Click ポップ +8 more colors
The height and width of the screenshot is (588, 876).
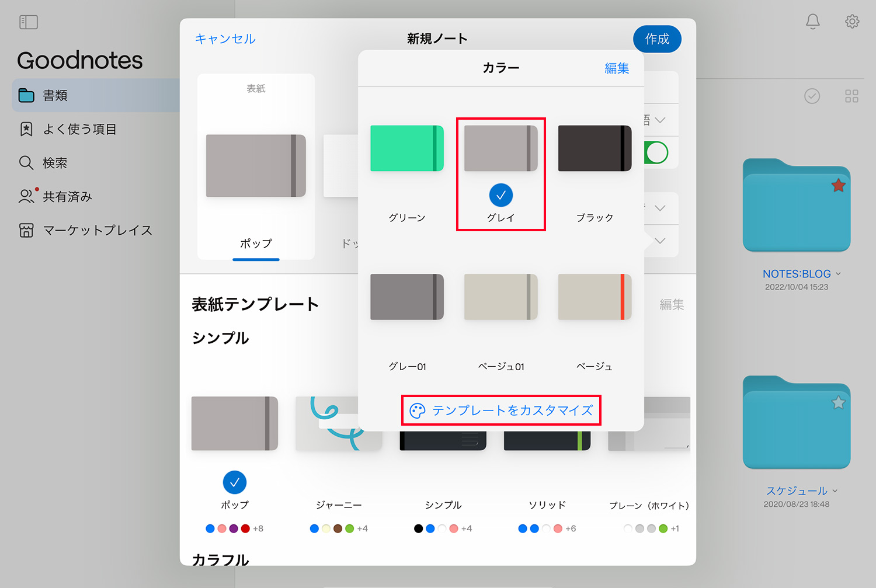(258, 528)
